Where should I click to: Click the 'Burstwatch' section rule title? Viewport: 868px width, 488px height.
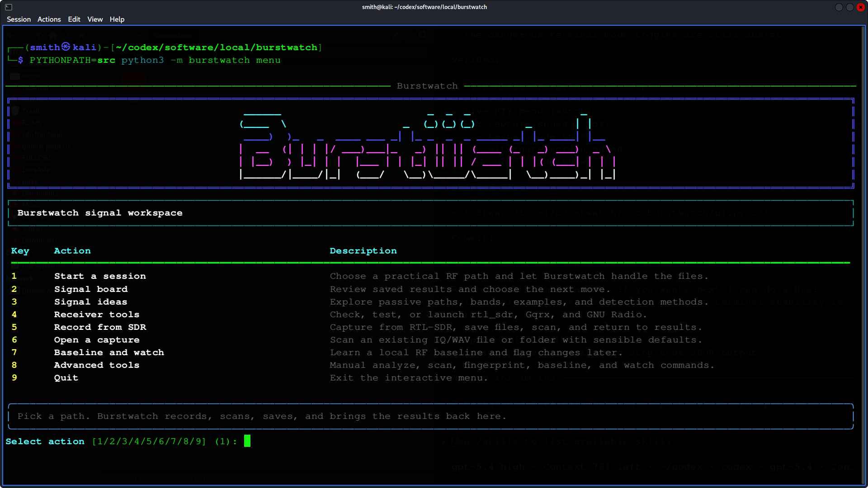click(427, 86)
